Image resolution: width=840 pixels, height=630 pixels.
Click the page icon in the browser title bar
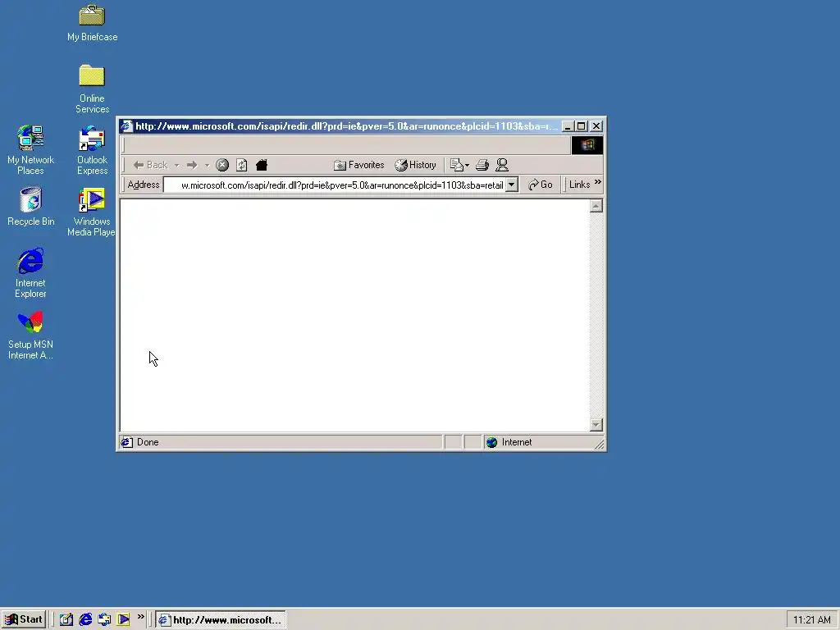[x=126, y=126]
